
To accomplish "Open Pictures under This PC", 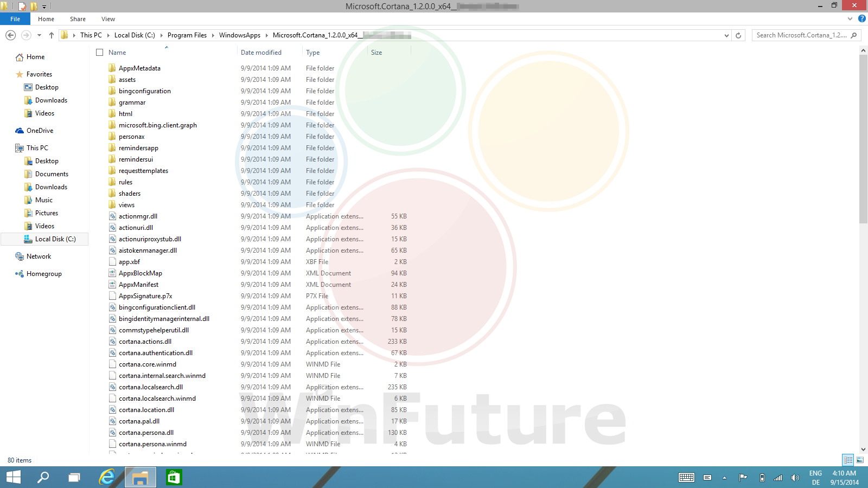I will tap(46, 213).
